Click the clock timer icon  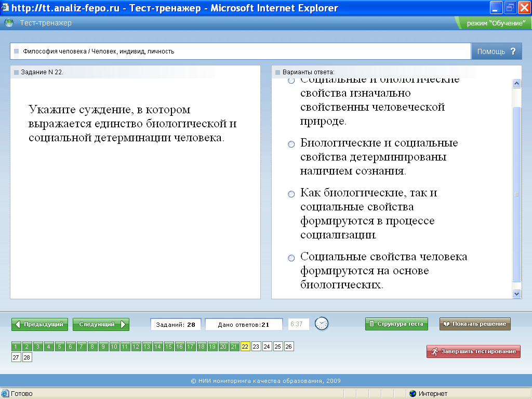[322, 324]
